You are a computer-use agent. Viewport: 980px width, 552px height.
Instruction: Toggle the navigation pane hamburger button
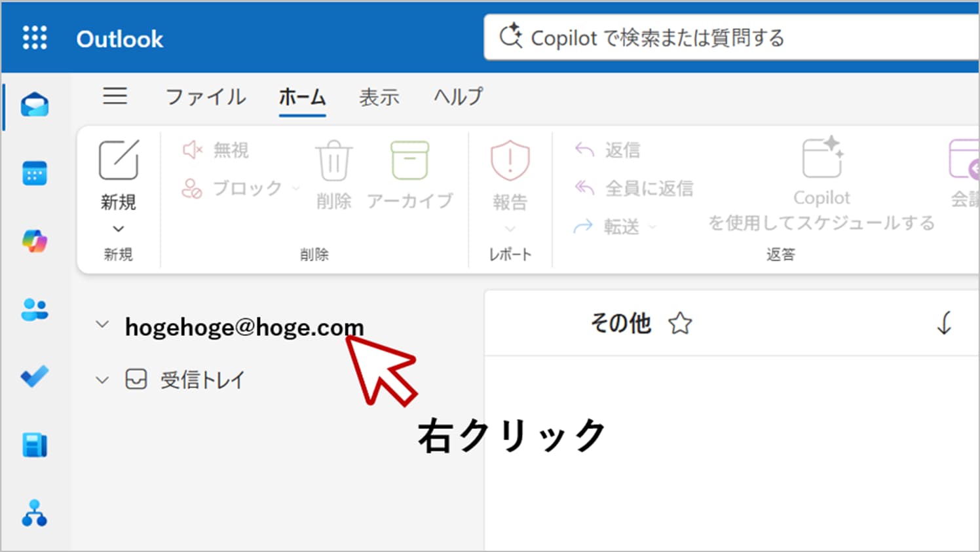coord(115,96)
